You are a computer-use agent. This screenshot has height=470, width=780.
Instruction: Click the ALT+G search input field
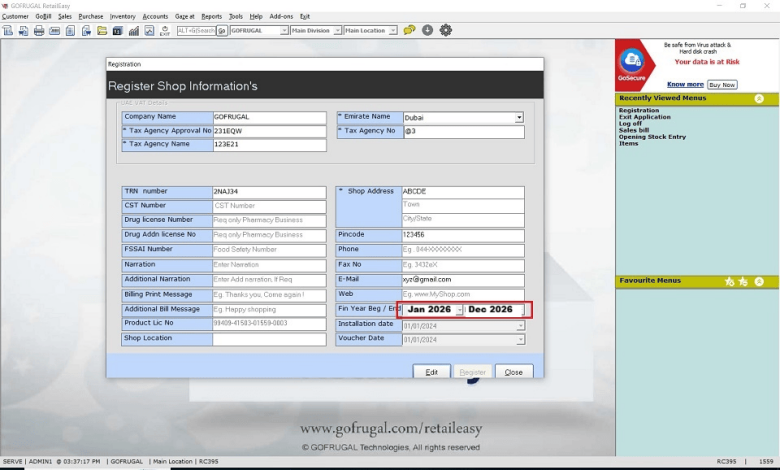click(x=196, y=31)
